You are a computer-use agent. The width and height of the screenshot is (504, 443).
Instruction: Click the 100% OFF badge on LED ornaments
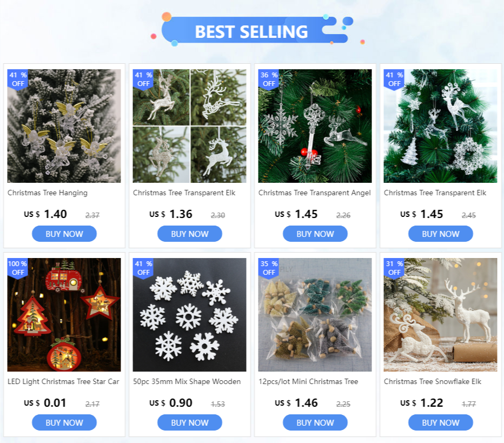tap(18, 268)
